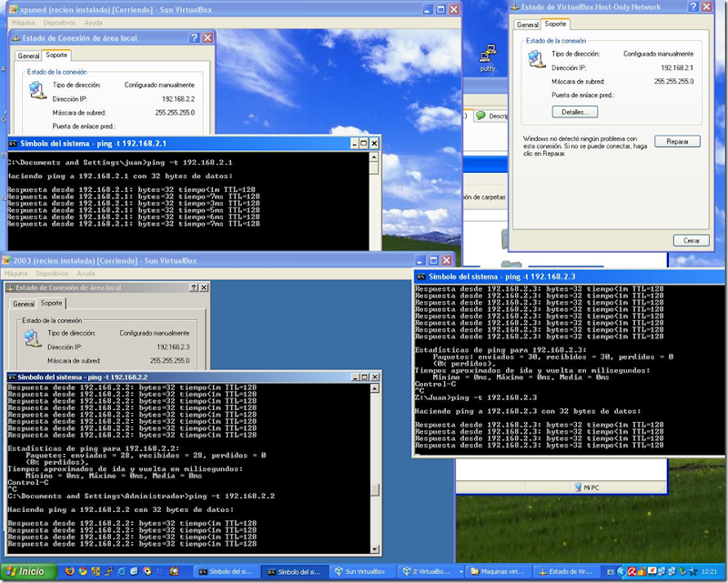
Task: Switch to 'Estado de Vir...' taskbar button
Action: pos(567,572)
